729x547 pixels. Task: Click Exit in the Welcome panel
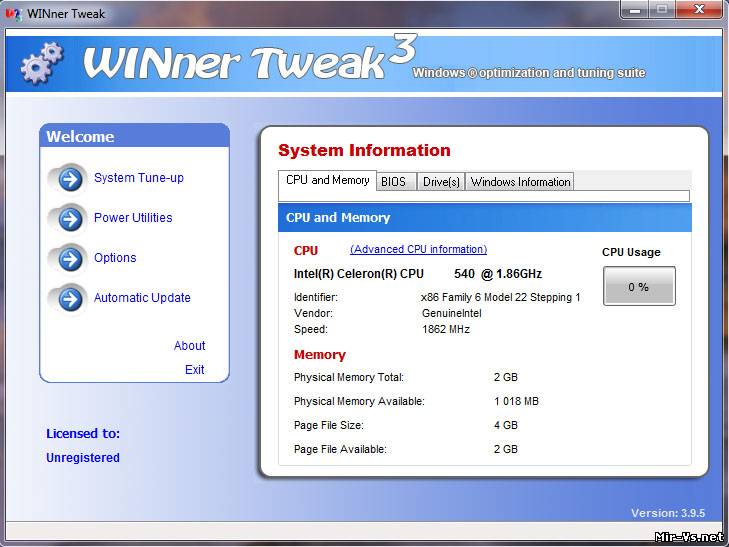click(194, 370)
